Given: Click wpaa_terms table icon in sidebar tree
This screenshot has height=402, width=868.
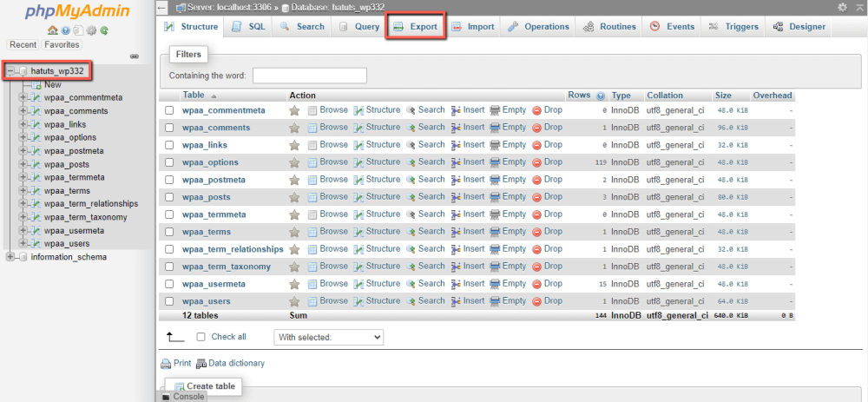Looking at the screenshot, I should pos(36,191).
